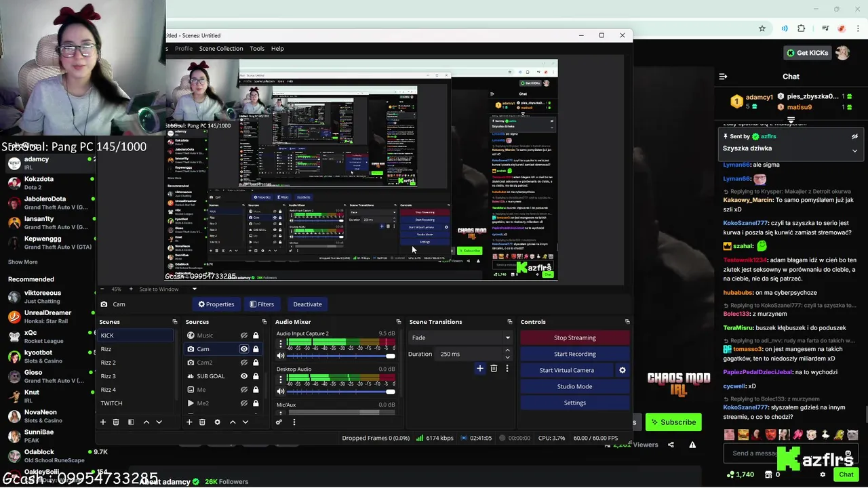868x488 pixels.
Task: Toggle lock on the Cam source
Action: point(256,349)
